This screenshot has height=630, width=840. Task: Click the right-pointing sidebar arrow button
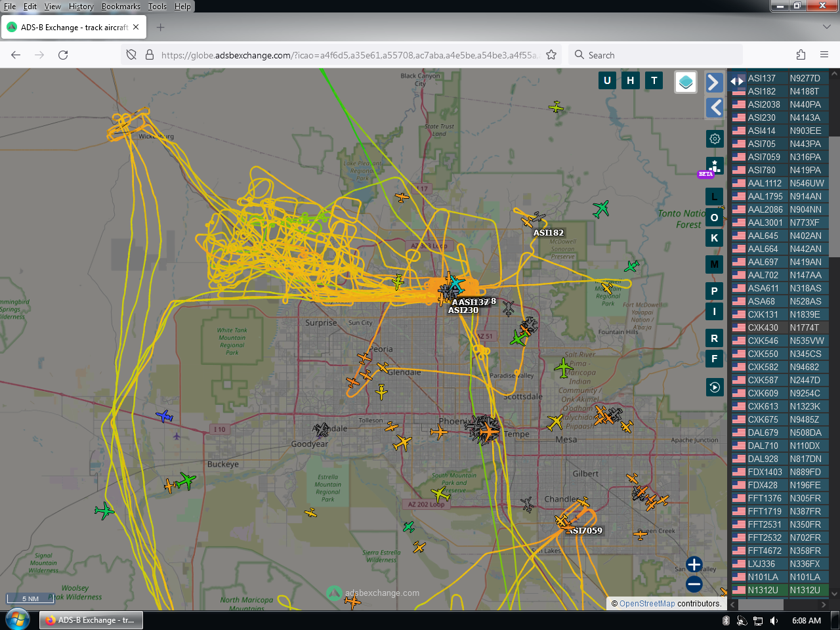tap(715, 82)
